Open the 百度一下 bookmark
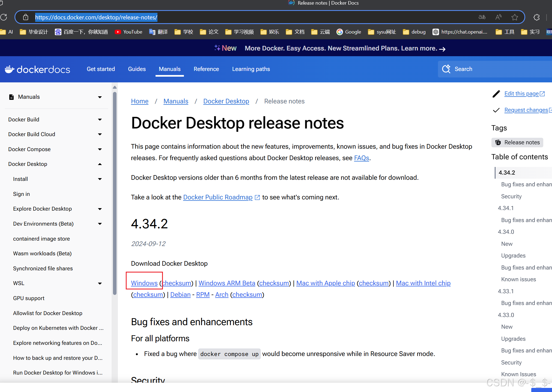552x392 pixels. point(82,32)
